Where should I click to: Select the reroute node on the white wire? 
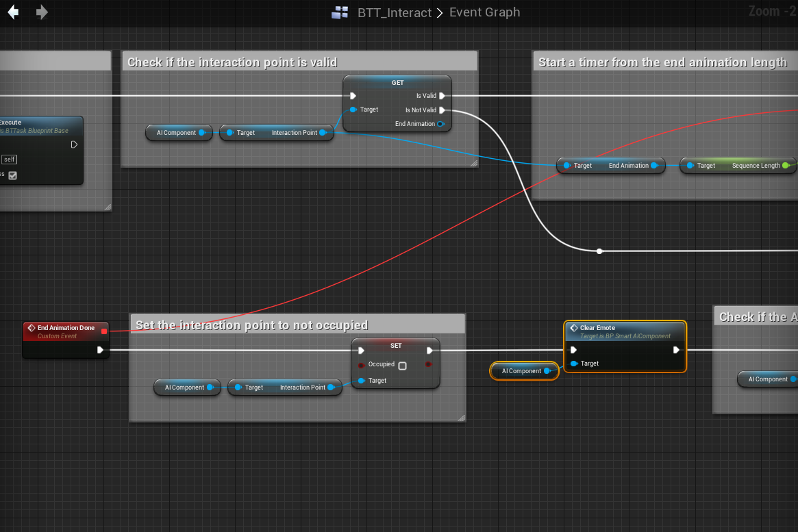(x=599, y=251)
